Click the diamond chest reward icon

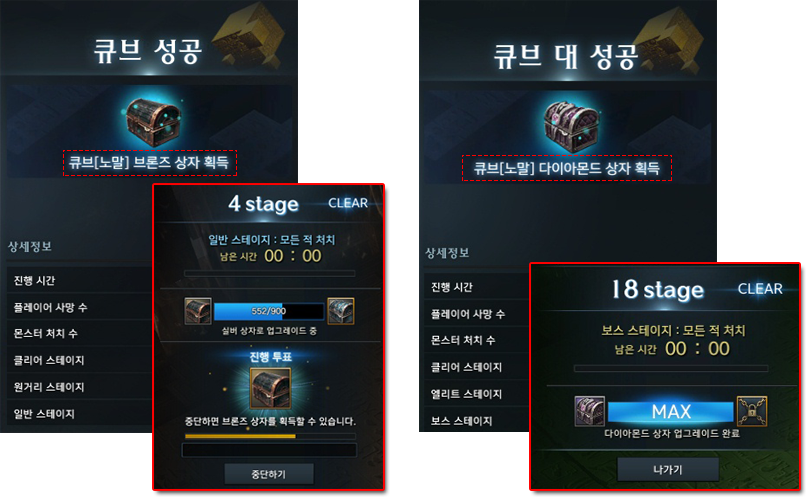click(571, 126)
